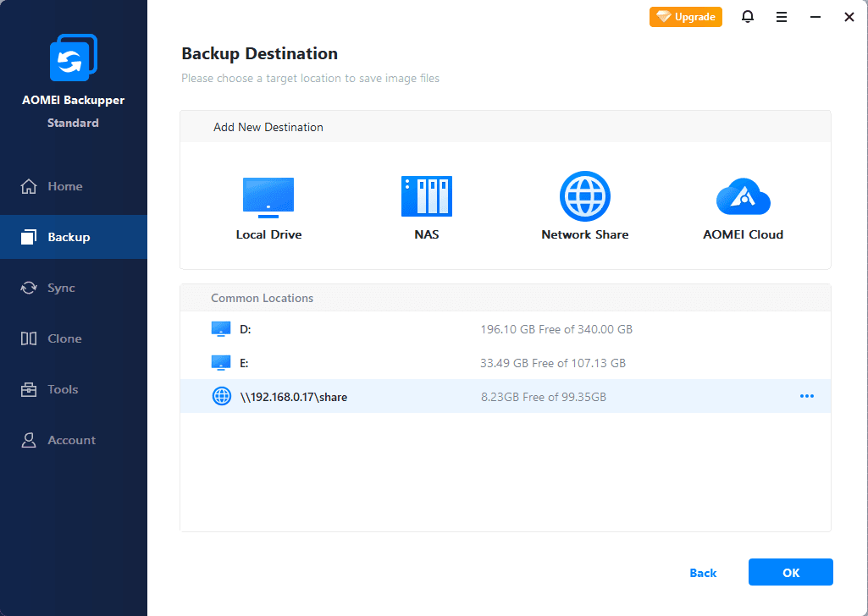Navigate to Account in sidebar
The height and width of the screenshot is (616, 868).
point(71,440)
